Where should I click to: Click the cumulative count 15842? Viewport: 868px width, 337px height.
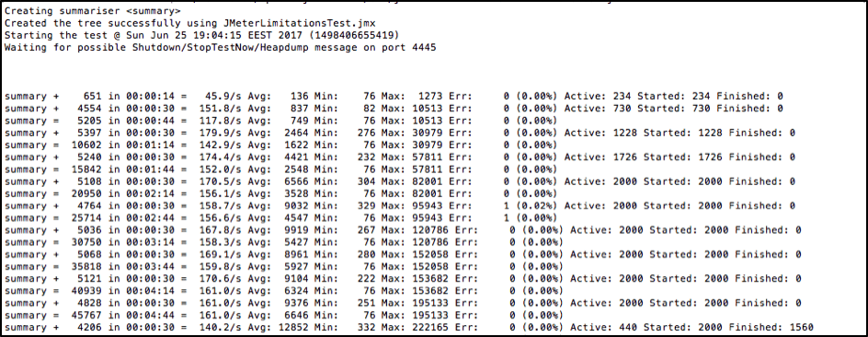pyautogui.click(x=86, y=169)
